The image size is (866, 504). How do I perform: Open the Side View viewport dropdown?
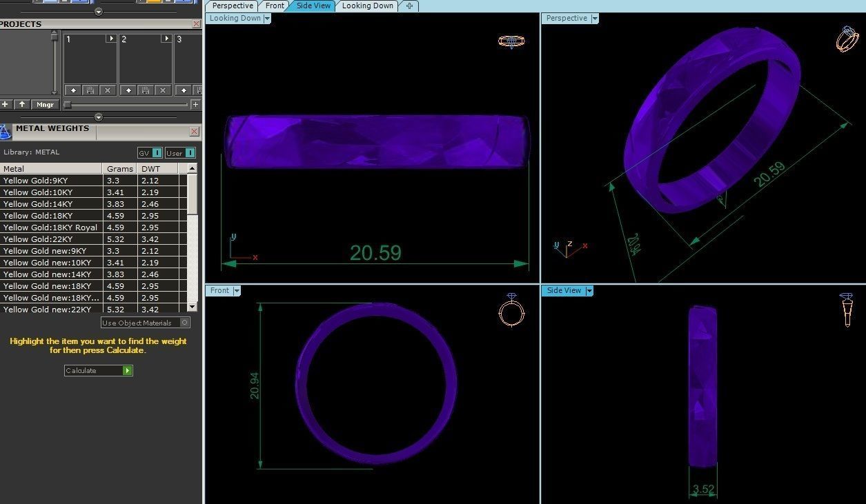(x=589, y=291)
